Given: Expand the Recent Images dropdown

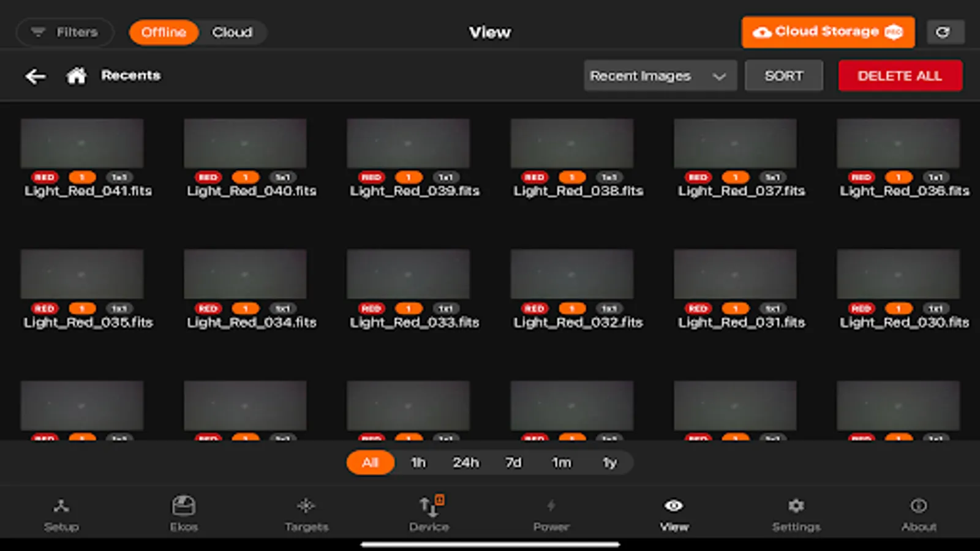Looking at the screenshot, I should click(660, 76).
